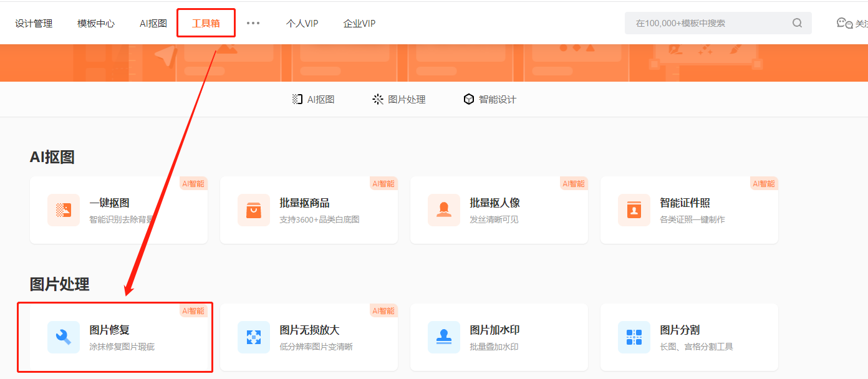Go to 设计管理 in top navigation
The width and height of the screenshot is (868, 379).
[34, 23]
